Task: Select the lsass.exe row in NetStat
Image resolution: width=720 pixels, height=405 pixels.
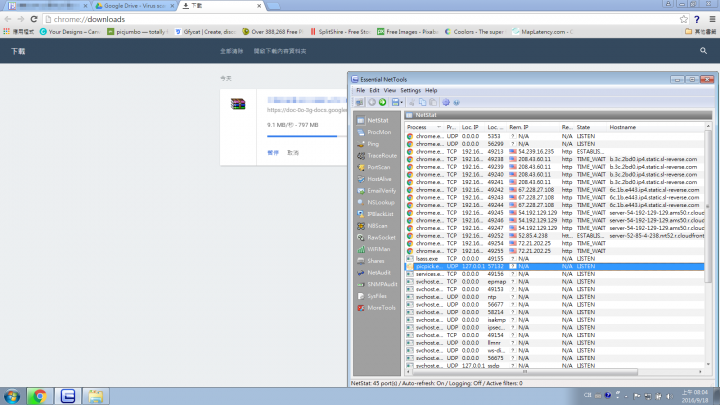Action: (554, 259)
